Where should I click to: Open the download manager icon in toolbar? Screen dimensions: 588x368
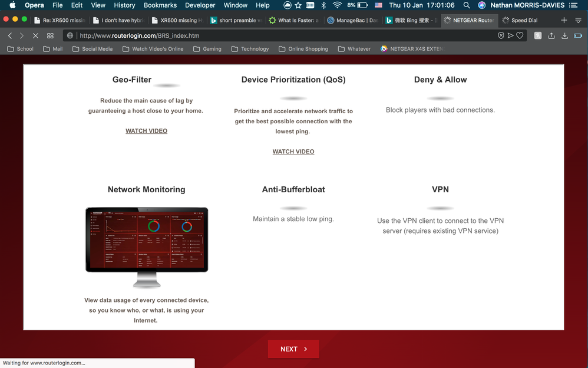coord(564,35)
